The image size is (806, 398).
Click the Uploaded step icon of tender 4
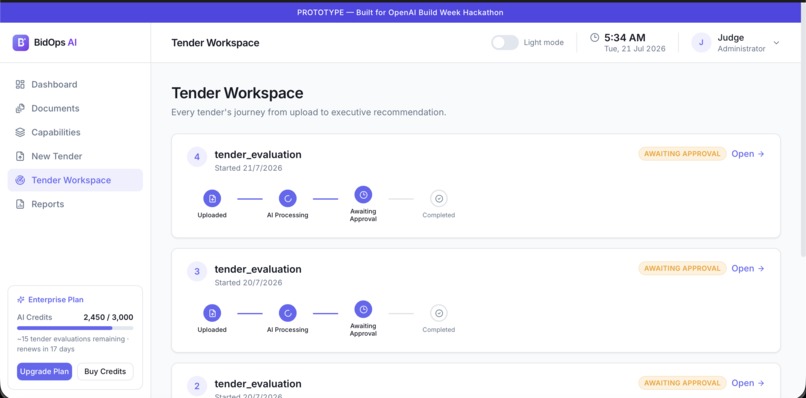(212, 198)
